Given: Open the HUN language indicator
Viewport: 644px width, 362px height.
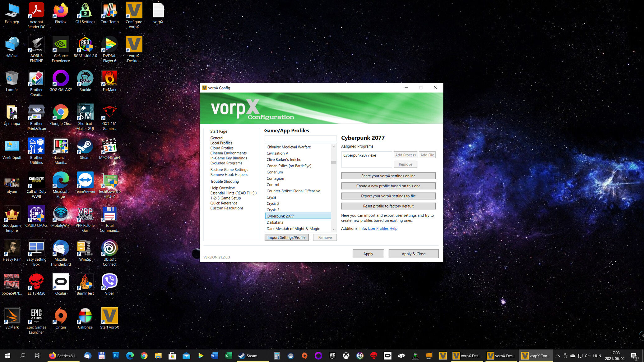Looking at the screenshot, I should point(597,356).
